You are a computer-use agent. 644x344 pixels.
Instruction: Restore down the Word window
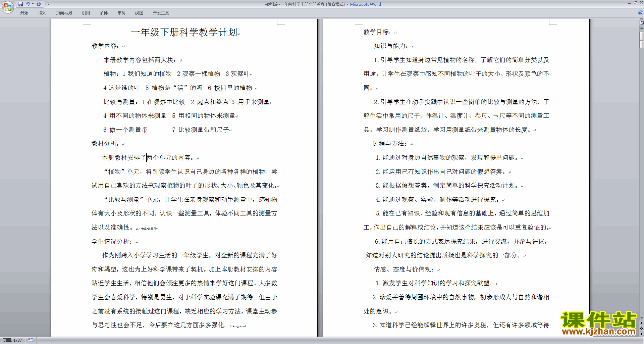(635, 3)
